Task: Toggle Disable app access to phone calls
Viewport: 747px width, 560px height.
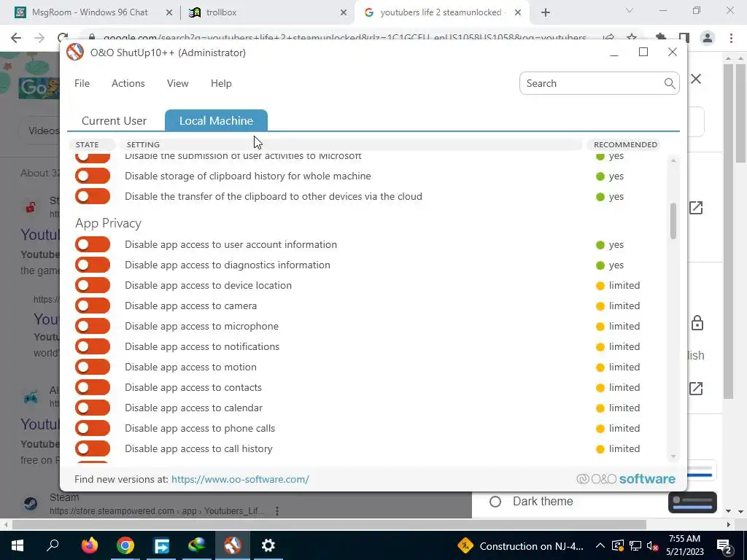Action: pyautogui.click(x=93, y=428)
